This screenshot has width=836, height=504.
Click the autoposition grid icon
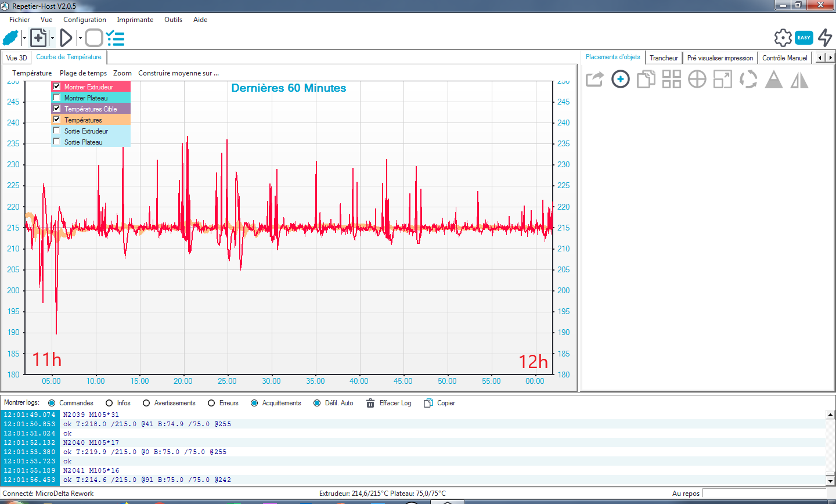[x=672, y=79]
